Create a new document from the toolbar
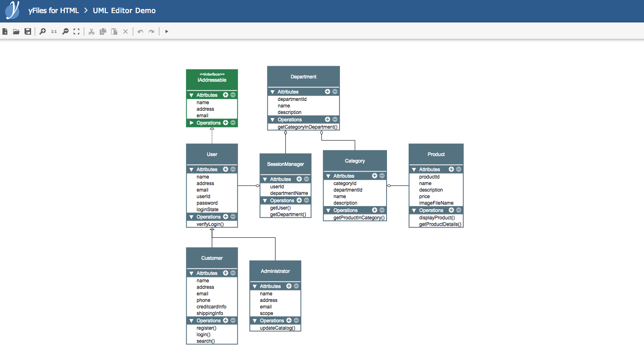 (5, 31)
